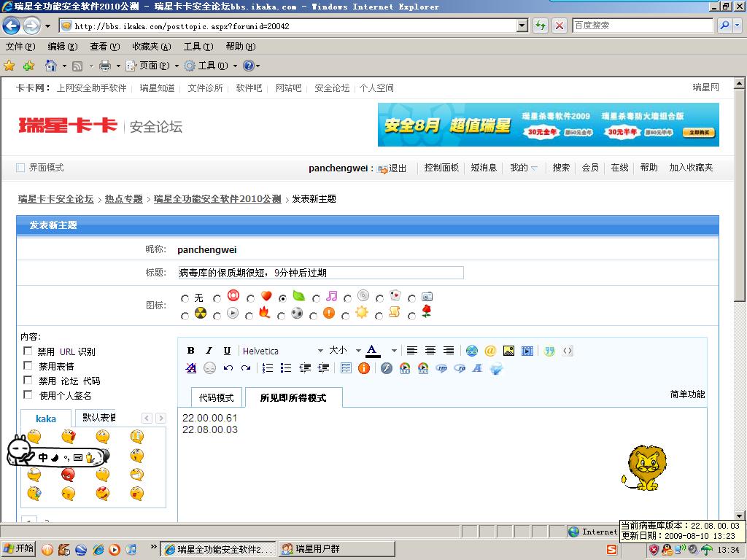Toggle italic formatting in the editor
Image resolution: width=747 pixels, height=560 pixels.
click(x=209, y=351)
